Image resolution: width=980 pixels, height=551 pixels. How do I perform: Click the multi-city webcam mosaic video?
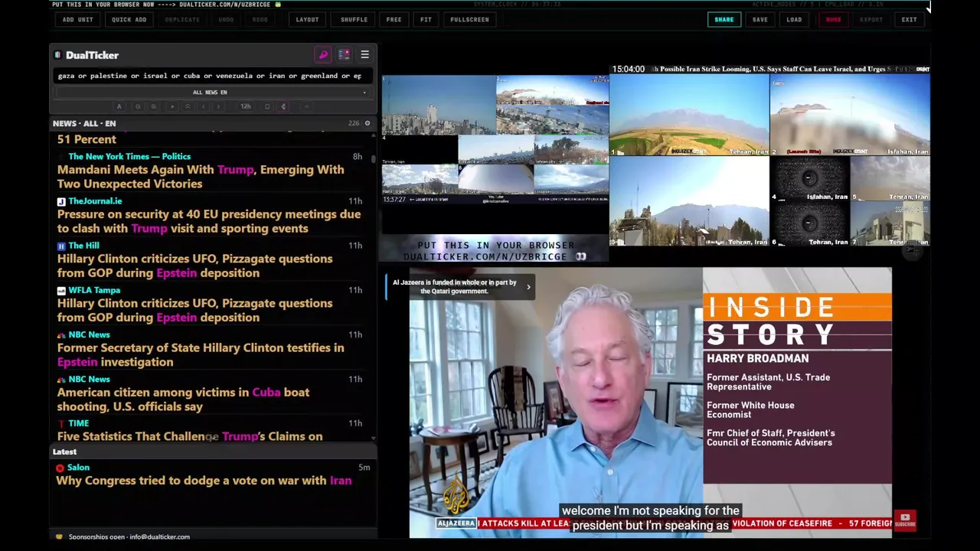(x=495, y=139)
